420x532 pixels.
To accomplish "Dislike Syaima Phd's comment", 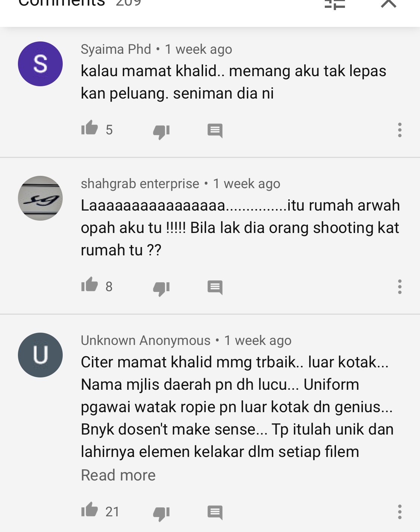I will (161, 131).
